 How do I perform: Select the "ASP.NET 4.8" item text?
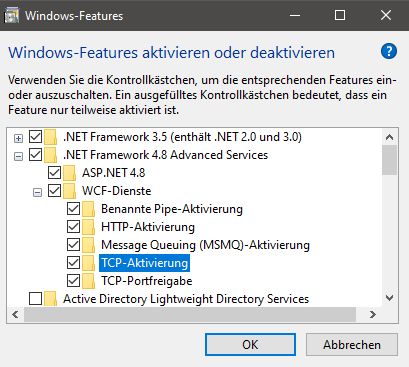pos(114,173)
